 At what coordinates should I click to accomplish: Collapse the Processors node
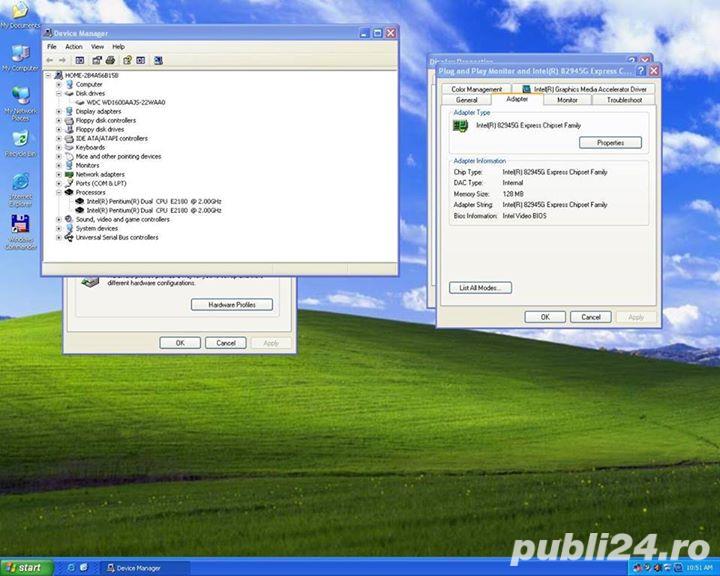click(x=59, y=192)
